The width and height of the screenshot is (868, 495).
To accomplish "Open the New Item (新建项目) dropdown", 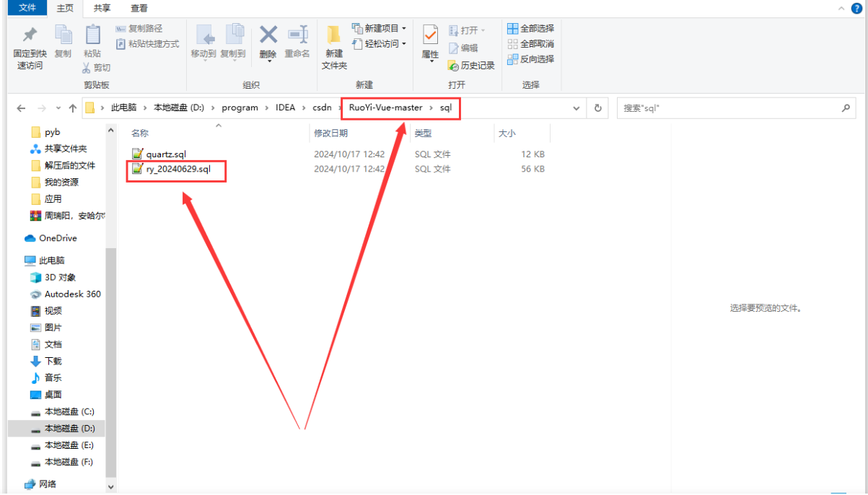I will pos(380,28).
